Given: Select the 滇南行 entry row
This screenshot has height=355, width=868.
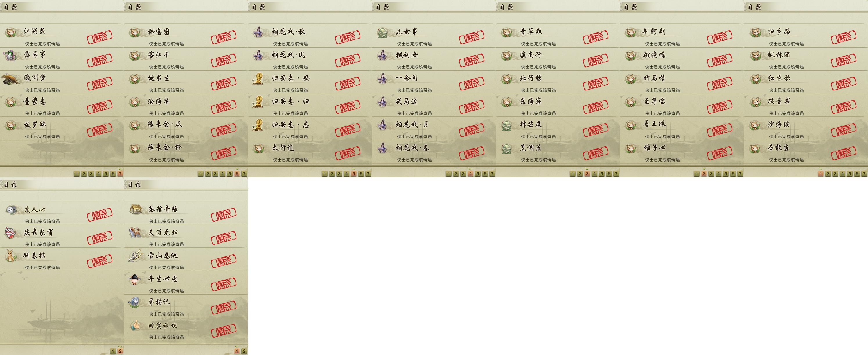Looking at the screenshot, I should click(558, 59).
